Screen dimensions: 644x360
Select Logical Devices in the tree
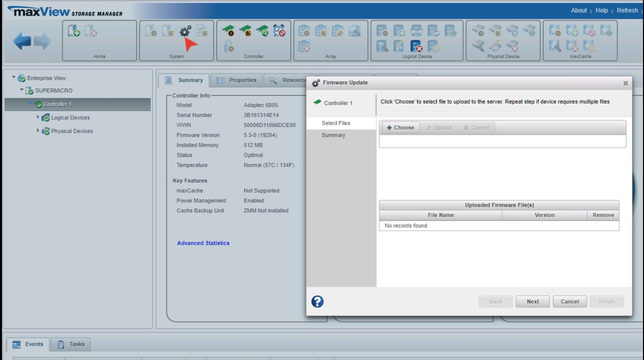(70, 118)
